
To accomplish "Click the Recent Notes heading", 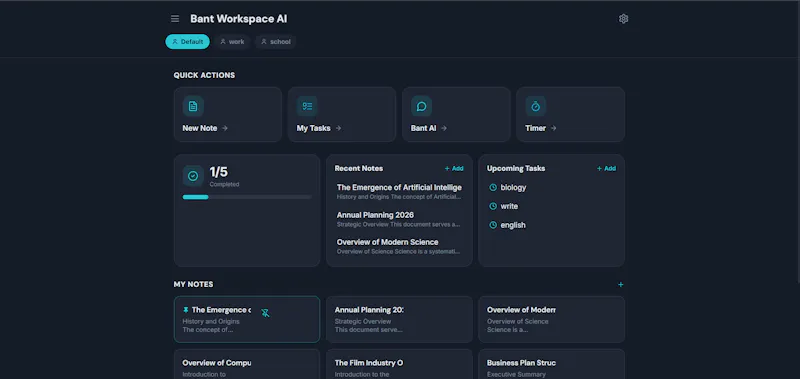I will (359, 169).
